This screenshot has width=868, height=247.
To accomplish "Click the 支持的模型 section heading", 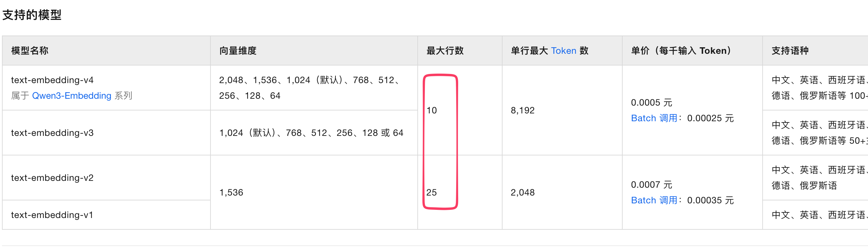I will pyautogui.click(x=32, y=15).
